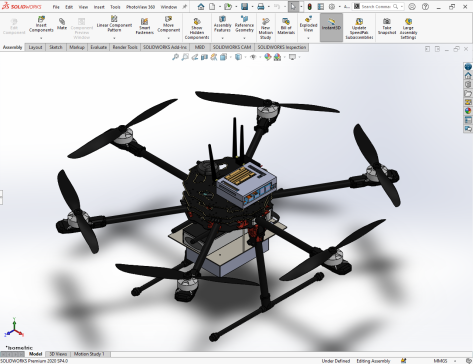
Task: Click the Print icon
Action: point(261,6)
